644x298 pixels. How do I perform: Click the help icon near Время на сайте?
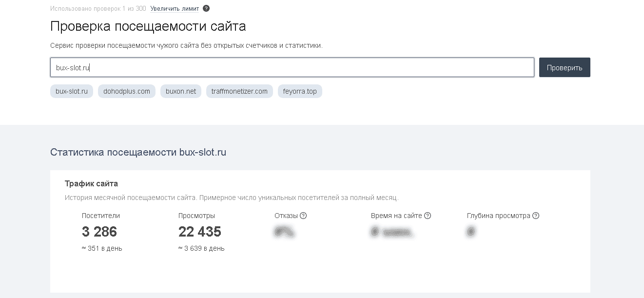tap(428, 215)
